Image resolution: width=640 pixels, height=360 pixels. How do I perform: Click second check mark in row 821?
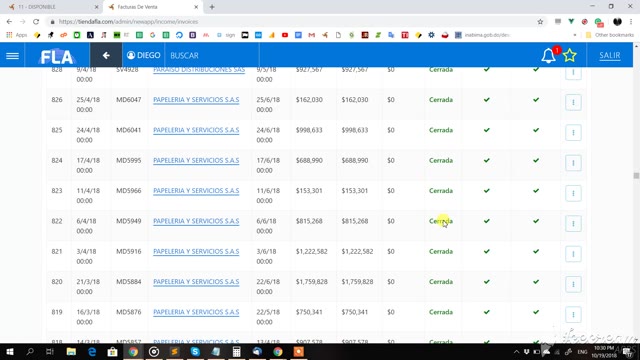pyautogui.click(x=536, y=251)
